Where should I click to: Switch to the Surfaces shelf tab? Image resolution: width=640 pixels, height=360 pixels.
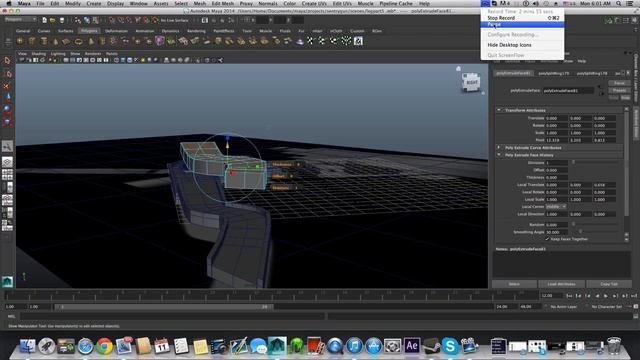65,31
